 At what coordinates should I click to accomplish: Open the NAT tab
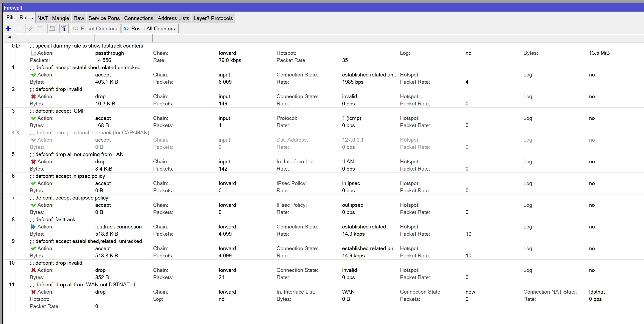point(42,18)
